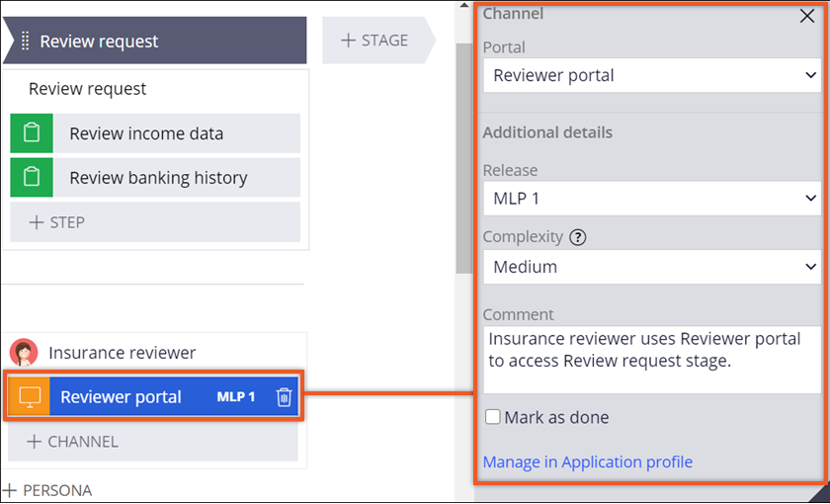
Task: Enable the Mark as done checkbox
Action: point(493,417)
